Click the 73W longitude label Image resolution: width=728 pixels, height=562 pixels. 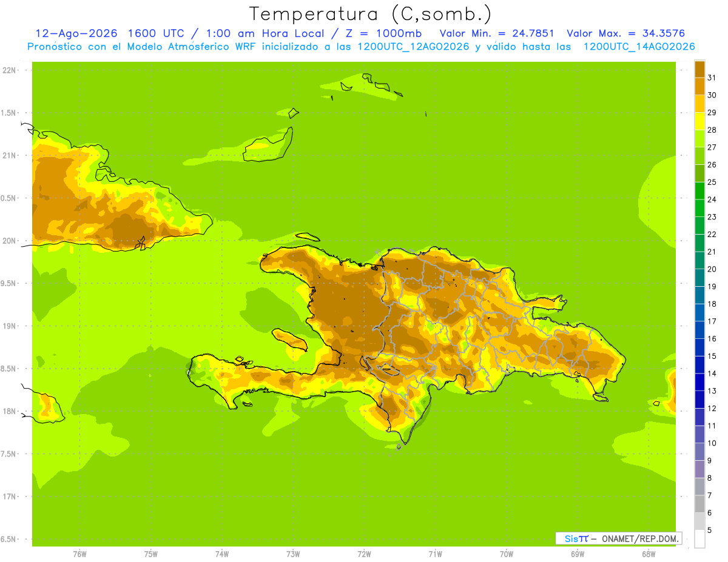point(293,554)
